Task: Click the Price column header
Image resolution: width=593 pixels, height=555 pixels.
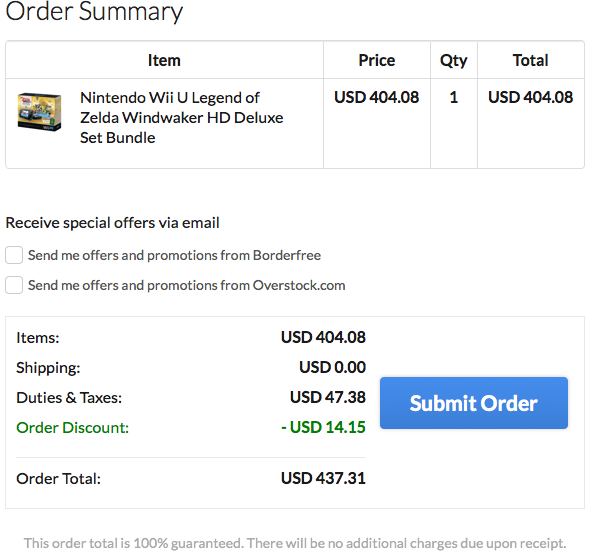Action: click(377, 60)
